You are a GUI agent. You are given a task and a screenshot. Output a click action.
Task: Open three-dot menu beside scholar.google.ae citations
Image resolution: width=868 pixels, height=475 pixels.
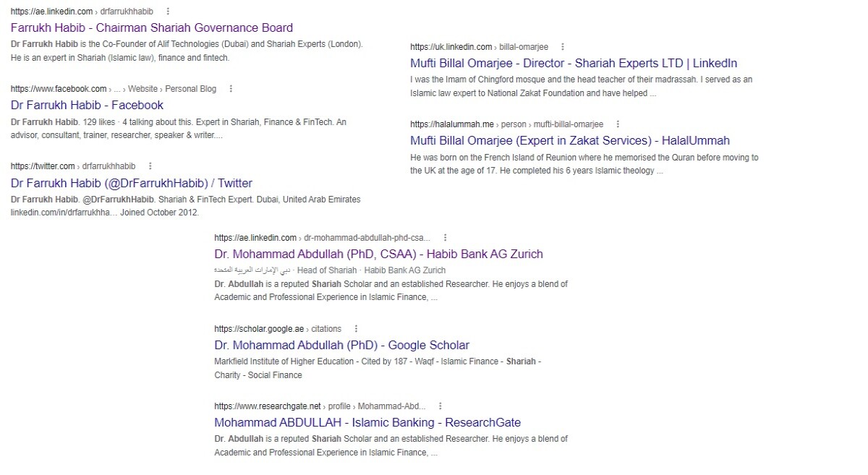coord(356,329)
